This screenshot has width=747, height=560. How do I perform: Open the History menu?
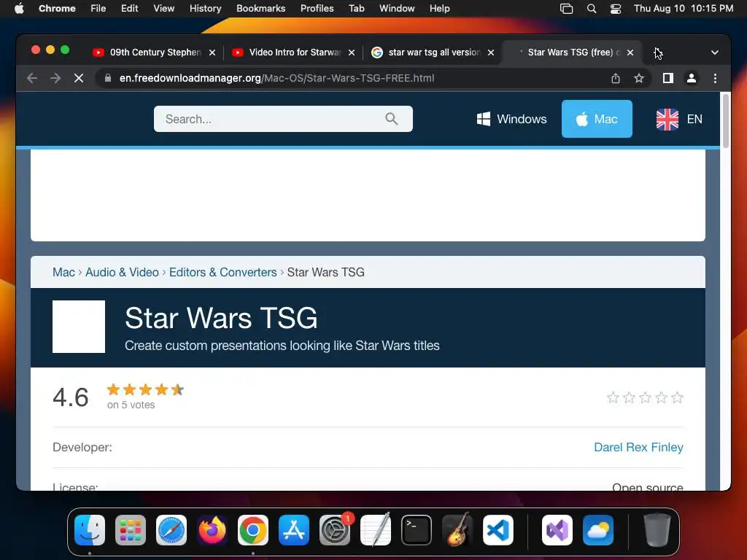pos(205,9)
